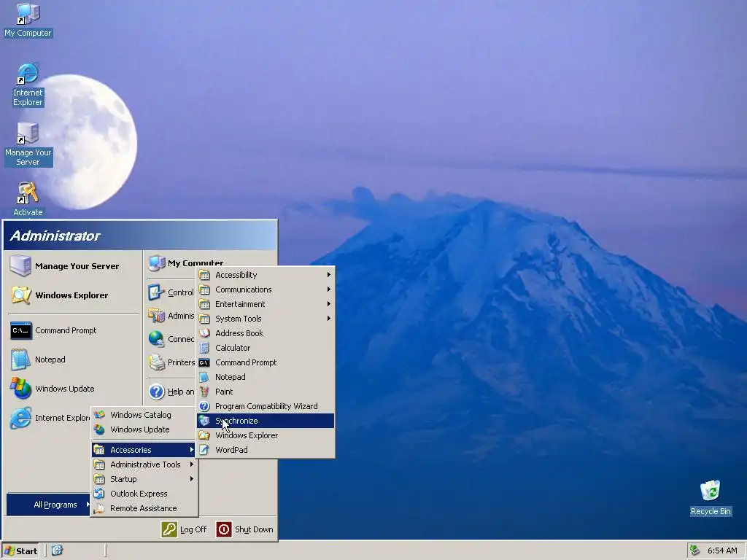
Task: Expand the Accessibility submenu arrow
Action: click(x=329, y=275)
